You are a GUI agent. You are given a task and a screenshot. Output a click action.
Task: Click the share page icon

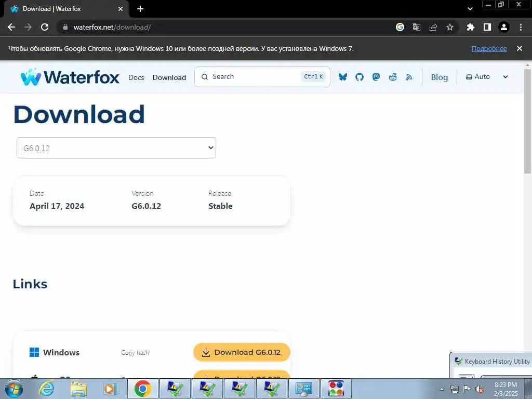(x=433, y=27)
